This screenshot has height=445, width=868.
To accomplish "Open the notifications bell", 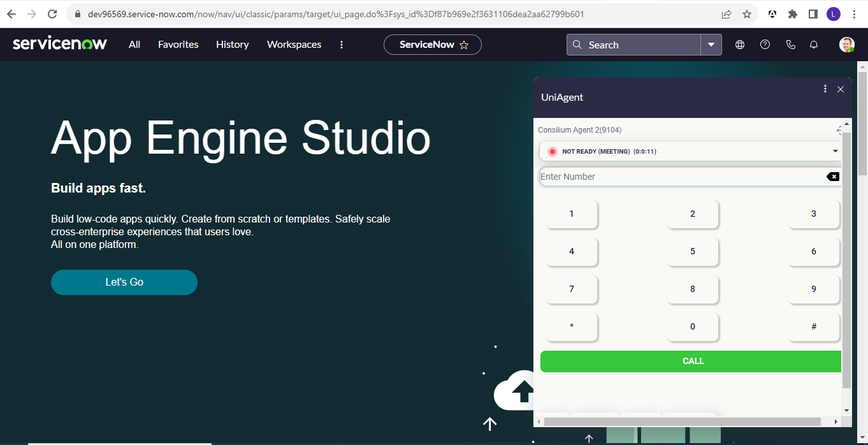I will (814, 45).
